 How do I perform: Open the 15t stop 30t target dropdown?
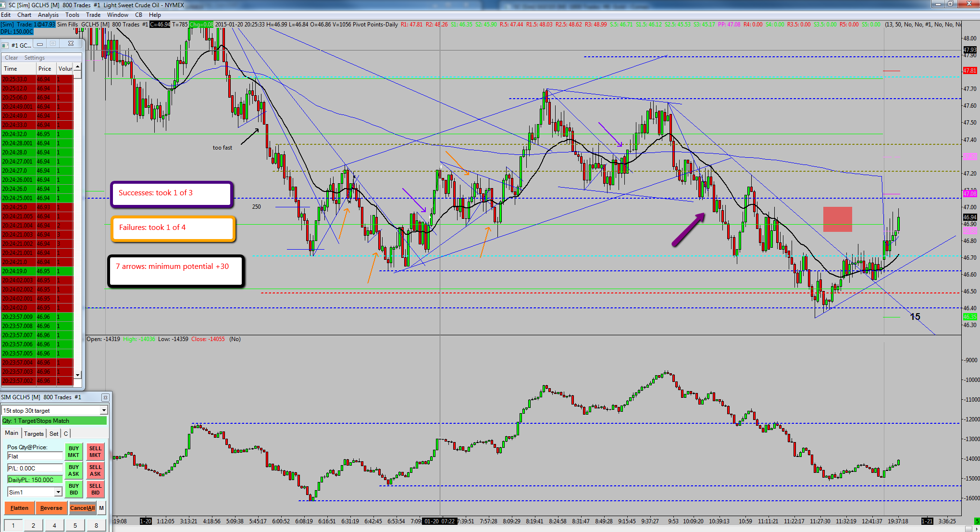click(104, 410)
